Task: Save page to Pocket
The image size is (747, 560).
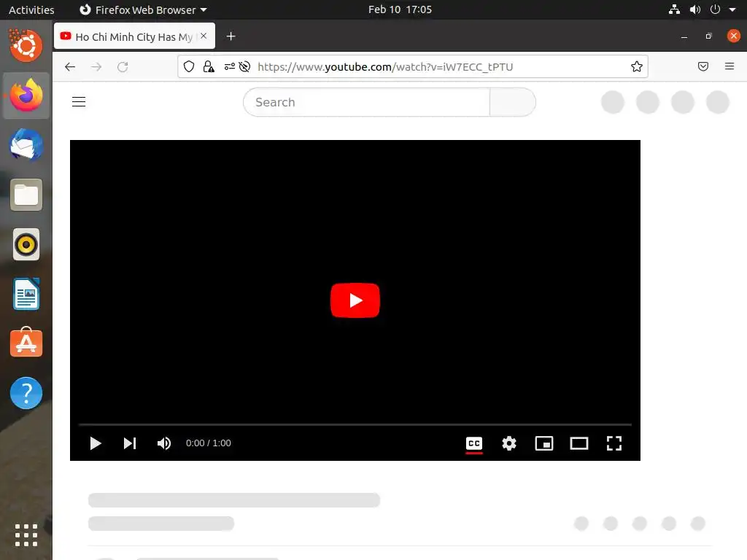Action: click(x=703, y=66)
